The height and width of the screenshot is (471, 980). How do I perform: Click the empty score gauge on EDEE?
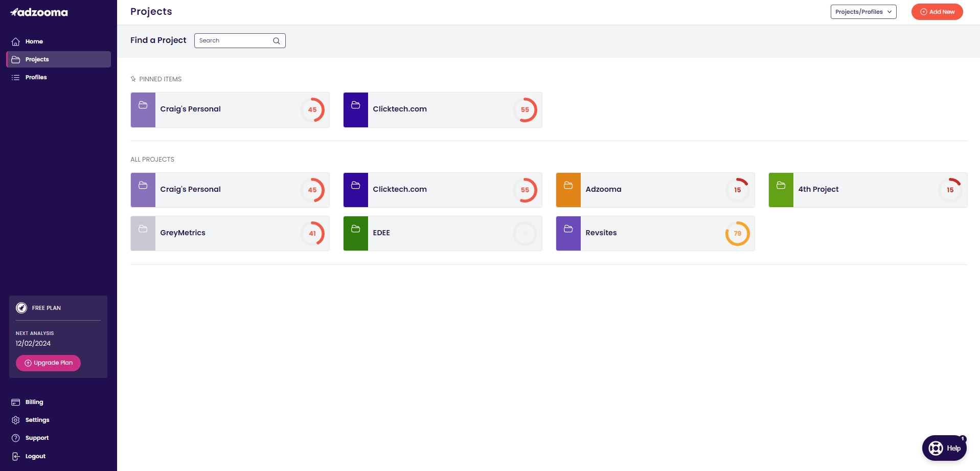point(525,234)
